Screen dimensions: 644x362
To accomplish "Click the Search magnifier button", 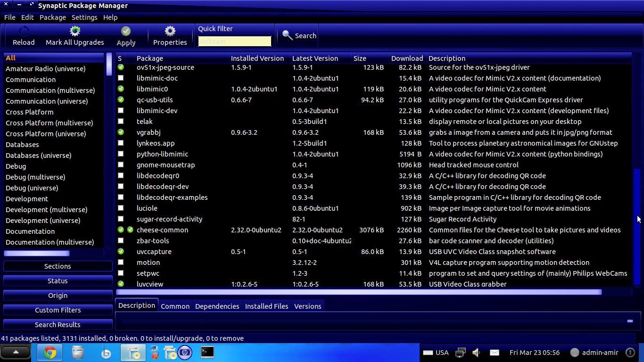I will [299, 35].
